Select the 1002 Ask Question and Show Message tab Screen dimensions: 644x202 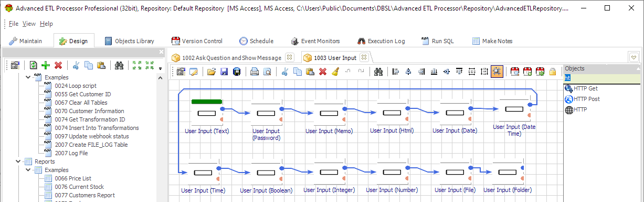pos(231,58)
